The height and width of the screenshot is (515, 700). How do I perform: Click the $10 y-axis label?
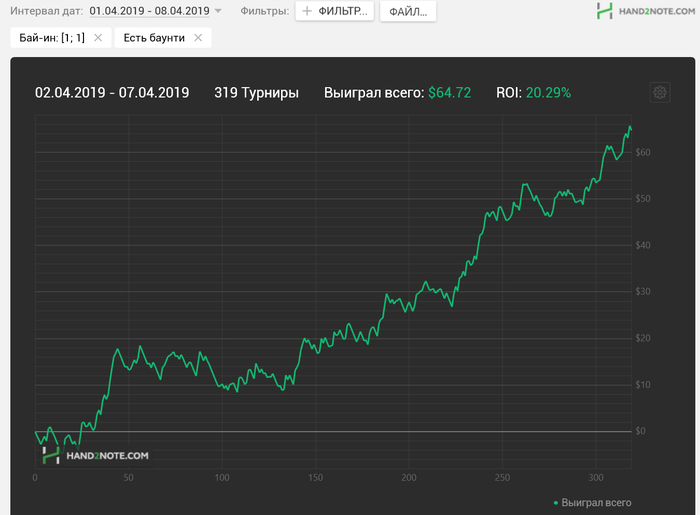pos(643,385)
